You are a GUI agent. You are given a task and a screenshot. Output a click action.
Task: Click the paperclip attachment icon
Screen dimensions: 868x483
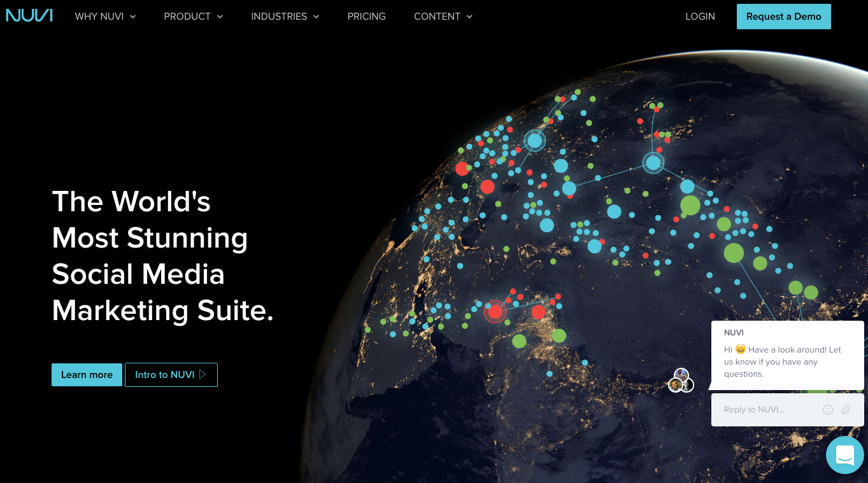pos(846,410)
